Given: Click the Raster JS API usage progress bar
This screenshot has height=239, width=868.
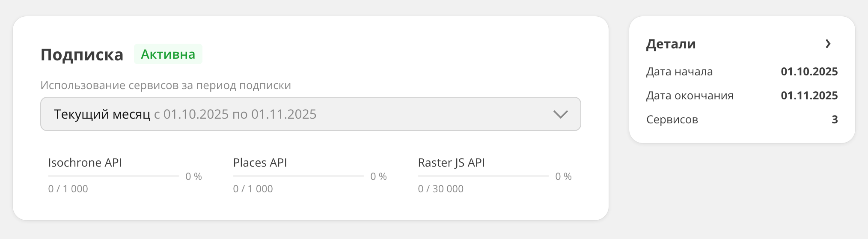Looking at the screenshot, I should tap(483, 176).
